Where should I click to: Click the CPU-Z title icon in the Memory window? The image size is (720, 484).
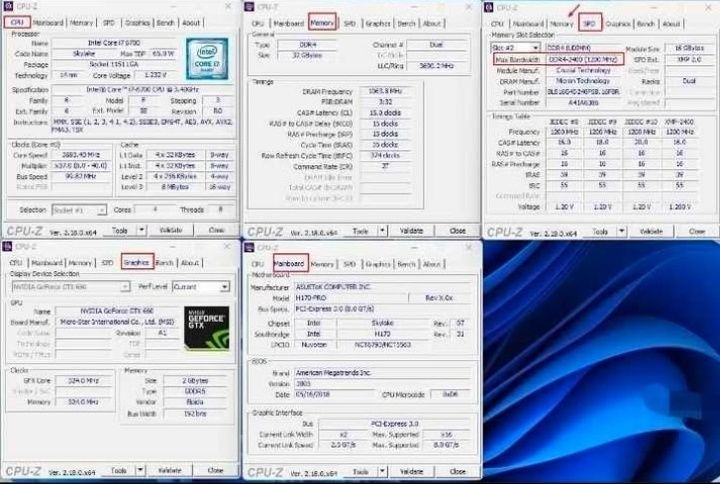249,6
